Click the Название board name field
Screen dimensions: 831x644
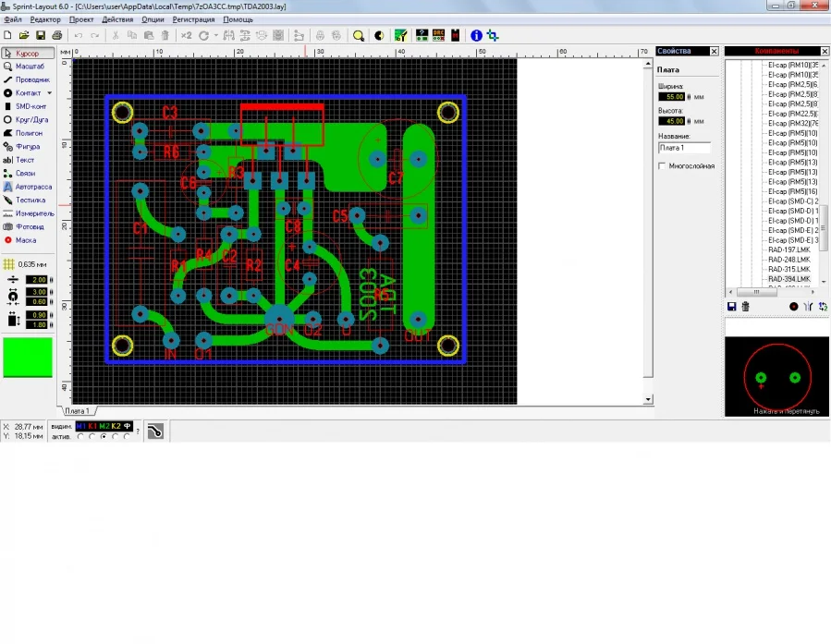tap(684, 148)
